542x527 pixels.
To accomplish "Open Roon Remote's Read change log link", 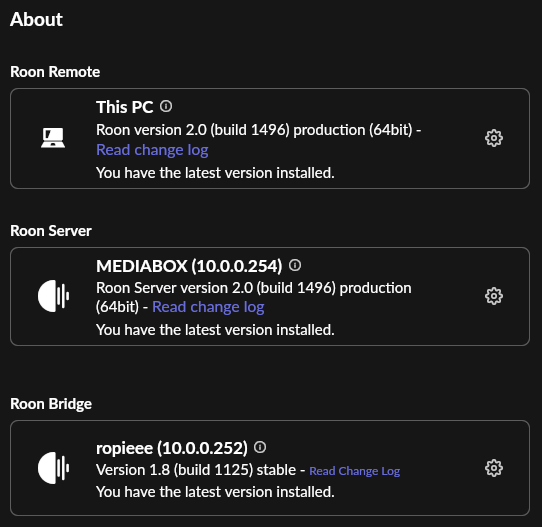I will 152,150.
